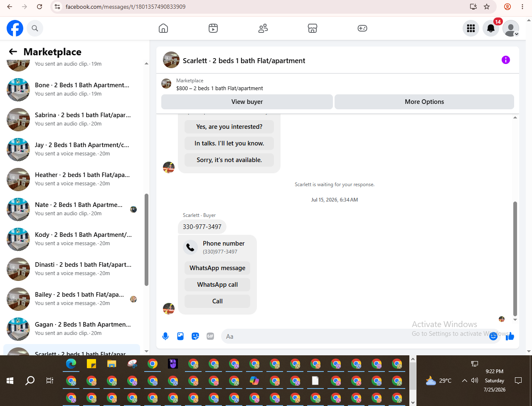Show hidden system tray icons chevron
Screen dimensions: 532x406
(x=465, y=380)
